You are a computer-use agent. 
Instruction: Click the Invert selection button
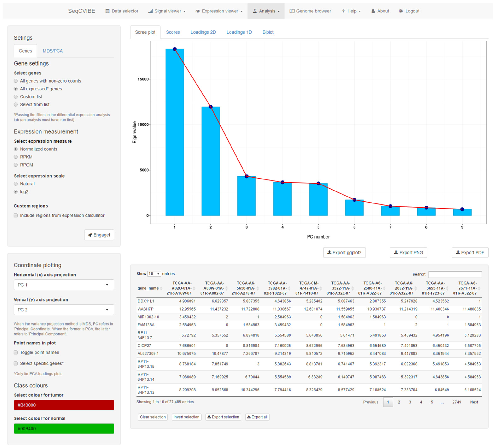pyautogui.click(x=186, y=417)
